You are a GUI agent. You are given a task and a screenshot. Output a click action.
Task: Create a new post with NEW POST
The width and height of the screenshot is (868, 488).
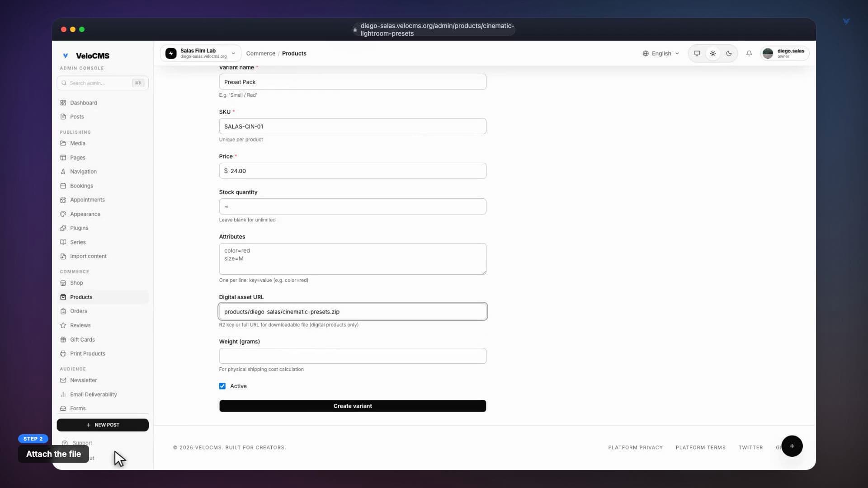[x=103, y=425]
